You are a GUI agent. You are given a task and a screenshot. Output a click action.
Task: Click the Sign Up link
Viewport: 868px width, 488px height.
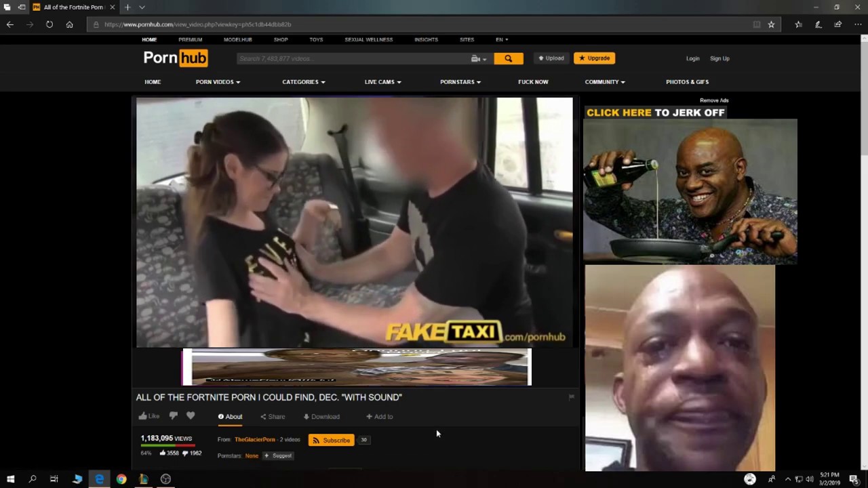click(x=719, y=58)
